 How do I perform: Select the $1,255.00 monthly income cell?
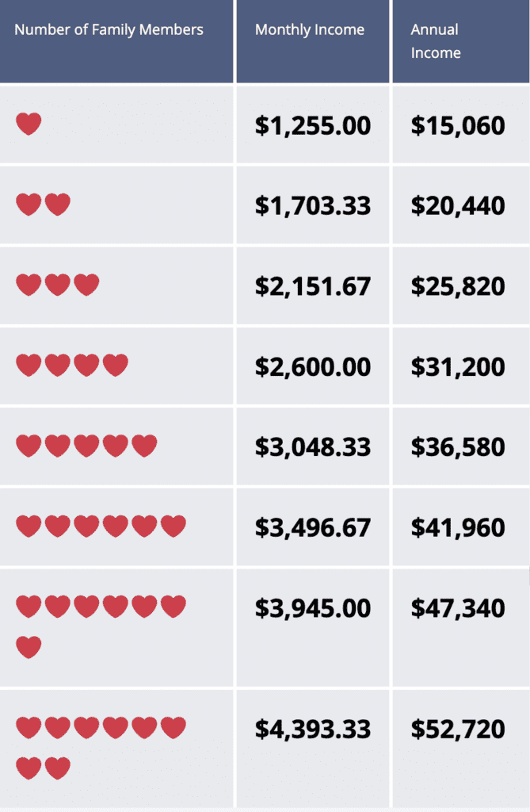click(x=313, y=125)
